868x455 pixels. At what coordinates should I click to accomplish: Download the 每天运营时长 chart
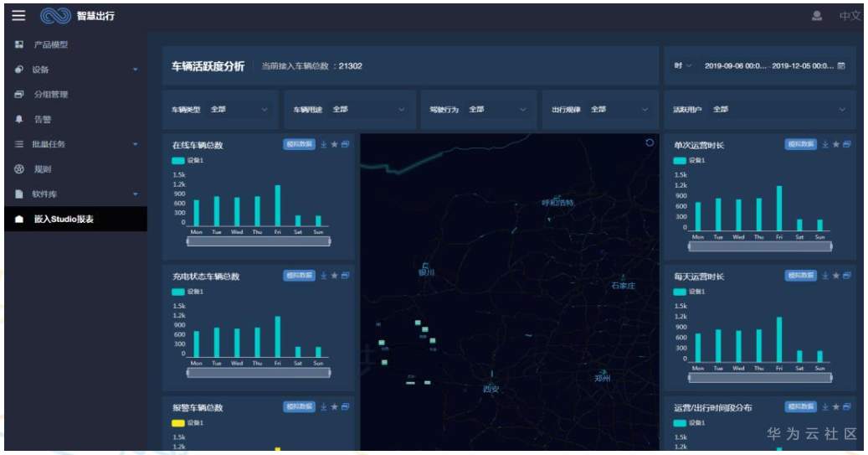[x=825, y=276]
